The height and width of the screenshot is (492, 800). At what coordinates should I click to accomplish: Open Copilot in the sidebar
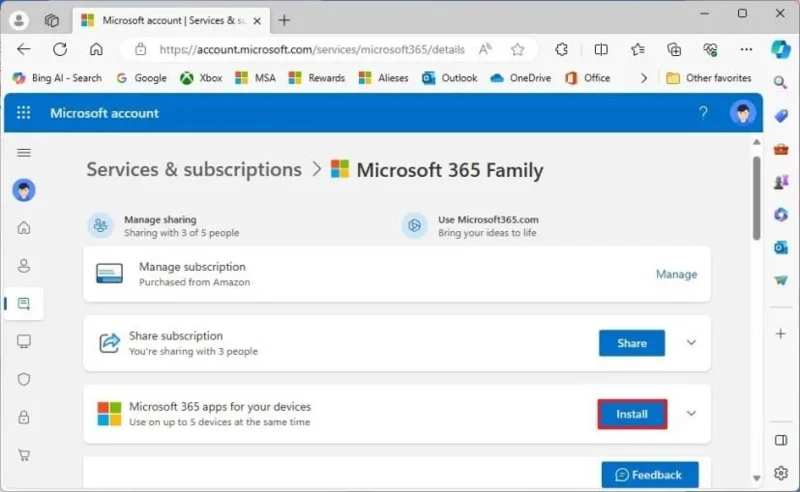pos(781,50)
